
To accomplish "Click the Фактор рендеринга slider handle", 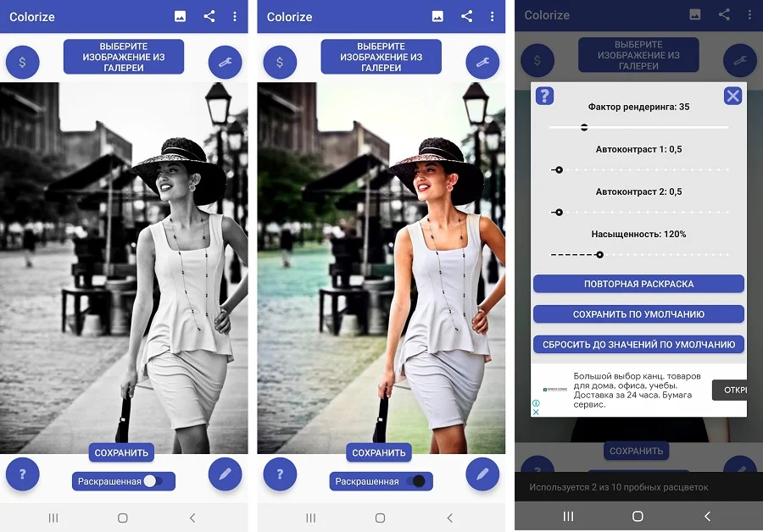I will click(584, 127).
